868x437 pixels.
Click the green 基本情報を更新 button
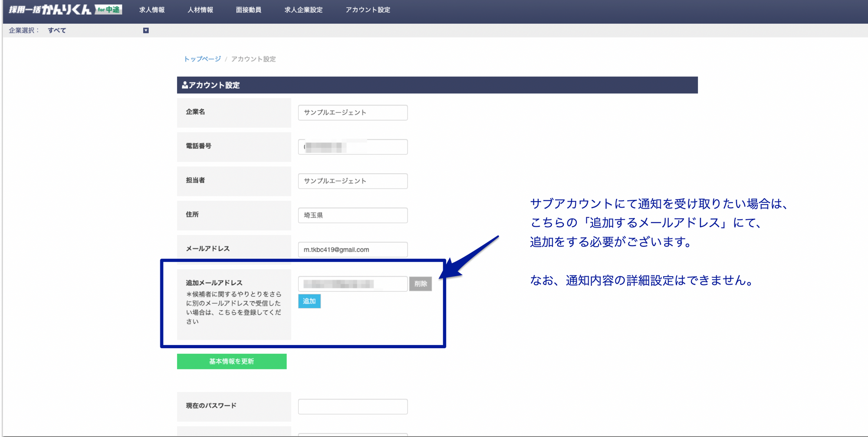(231, 361)
